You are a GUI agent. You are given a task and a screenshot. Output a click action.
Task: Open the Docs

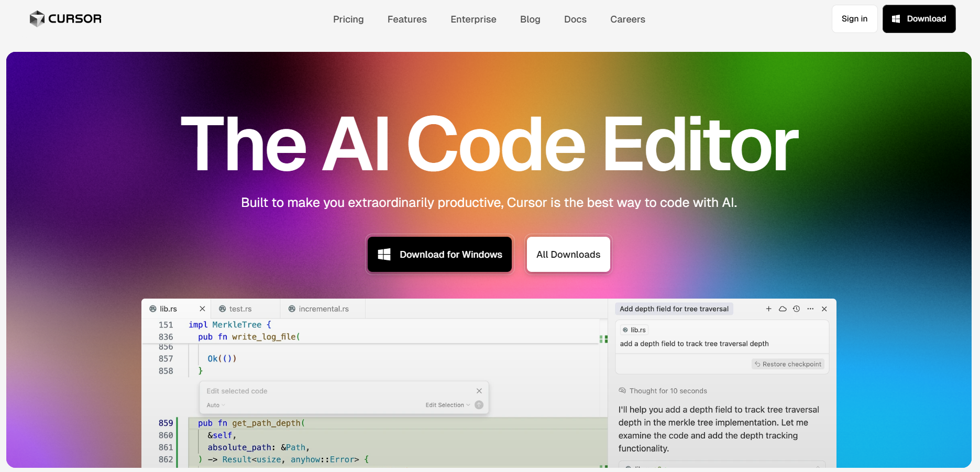pos(575,19)
